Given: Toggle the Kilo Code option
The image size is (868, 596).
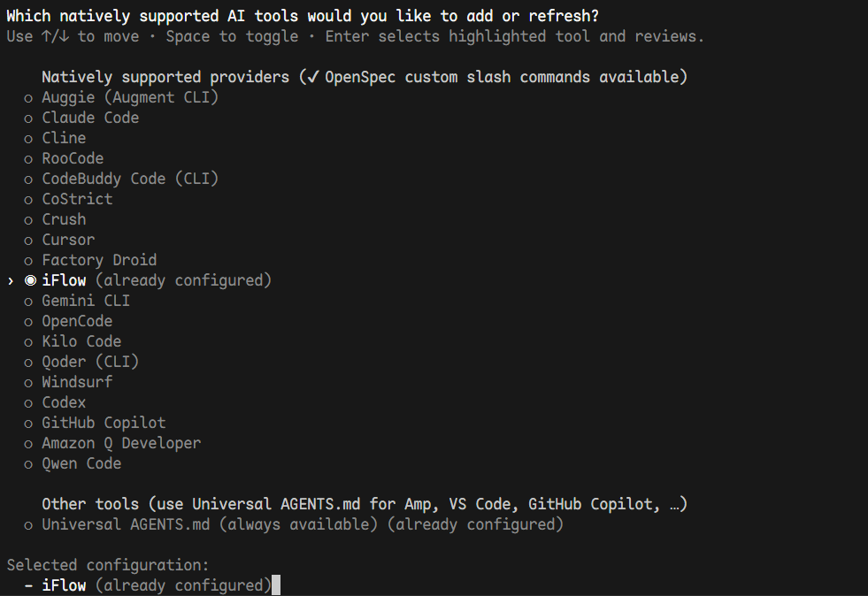Looking at the screenshot, I should coord(81,341).
